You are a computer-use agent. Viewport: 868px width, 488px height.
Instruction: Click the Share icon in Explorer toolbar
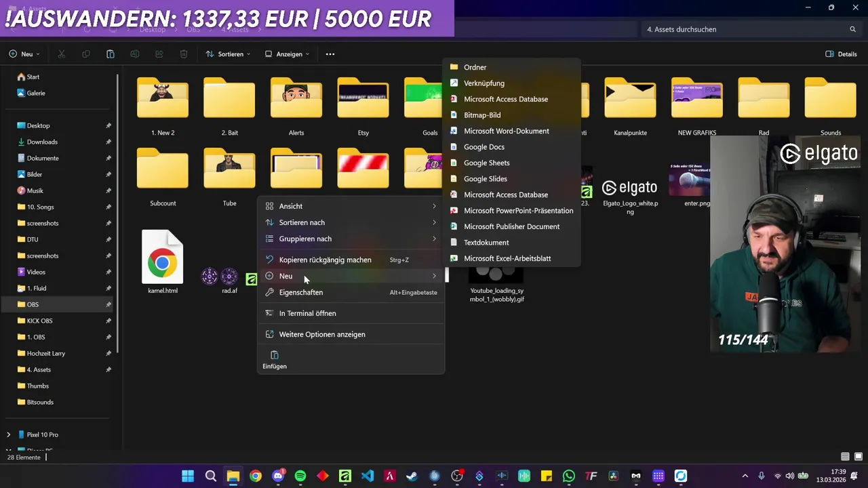pyautogui.click(x=159, y=54)
